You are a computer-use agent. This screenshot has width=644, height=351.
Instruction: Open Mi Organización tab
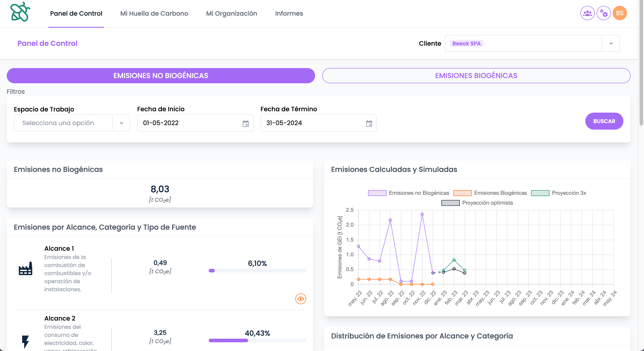click(232, 13)
